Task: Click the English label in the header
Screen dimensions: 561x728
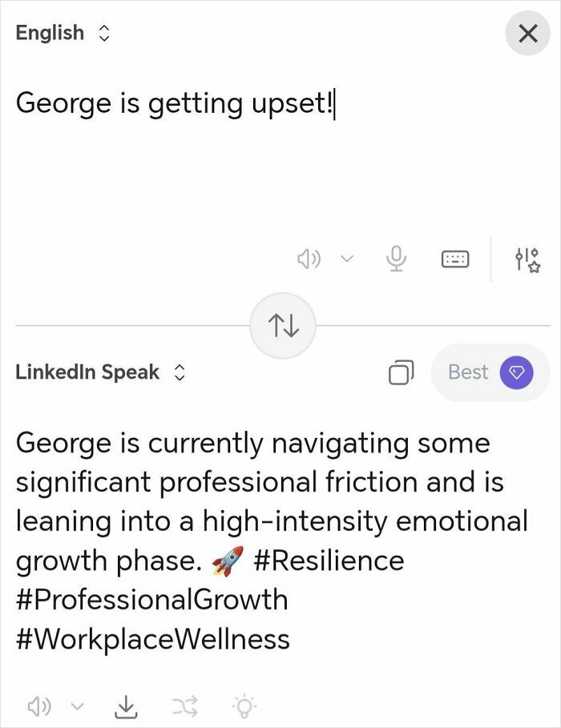Action: coord(50,33)
